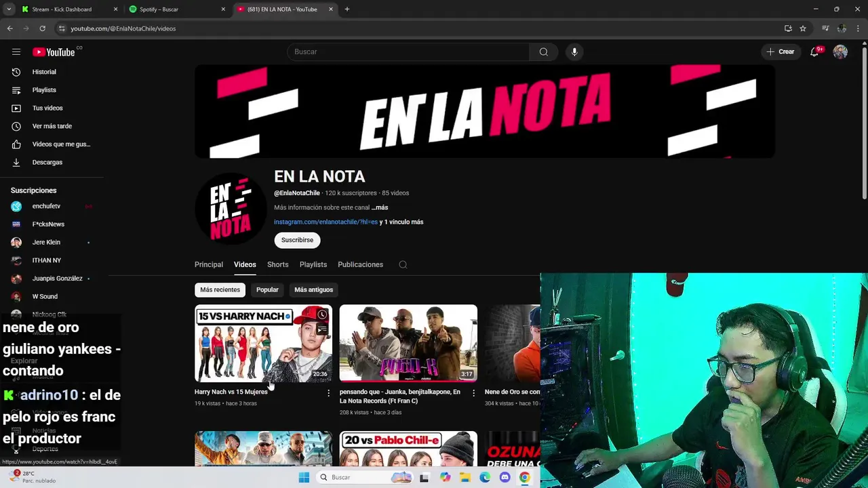
Task: Open options for pensando que video
Action: click(473, 393)
